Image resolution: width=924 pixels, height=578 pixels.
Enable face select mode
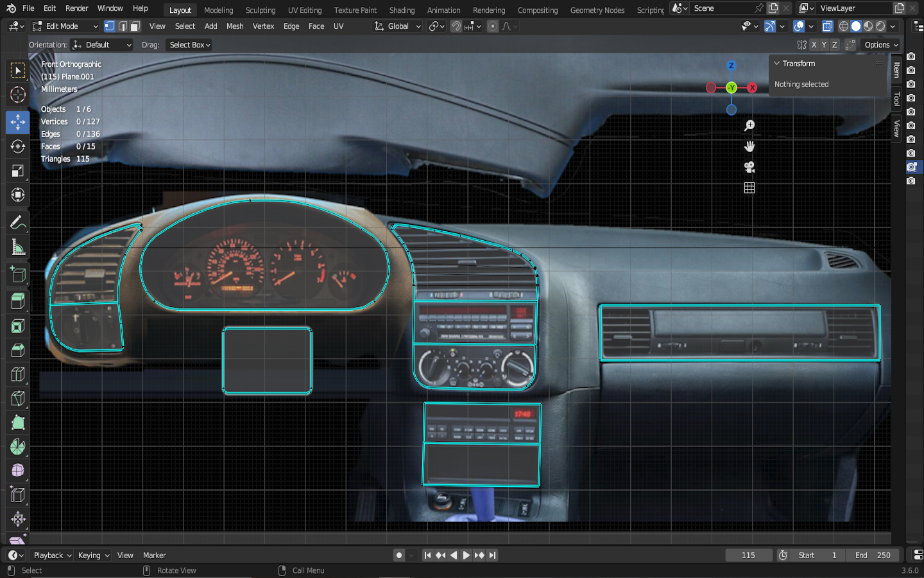[x=135, y=26]
